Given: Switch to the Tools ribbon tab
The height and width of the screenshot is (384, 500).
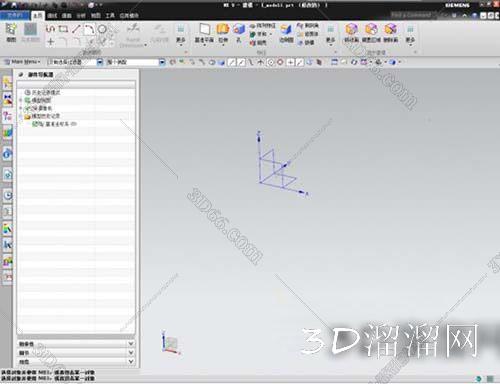Looking at the screenshot, I should tap(110, 15).
